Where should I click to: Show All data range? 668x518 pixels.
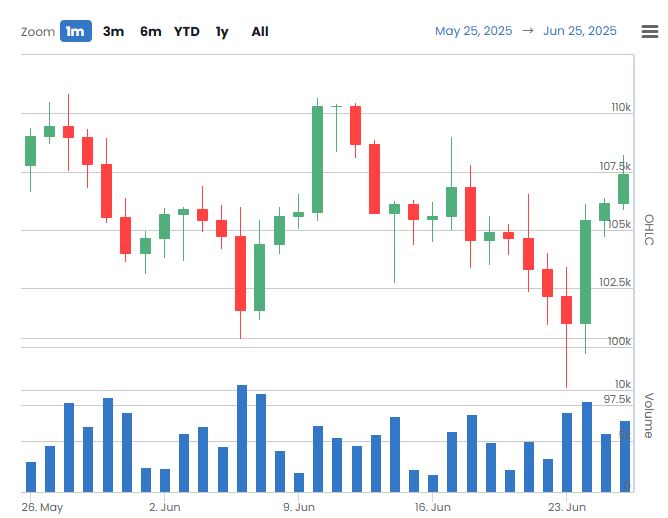[260, 31]
